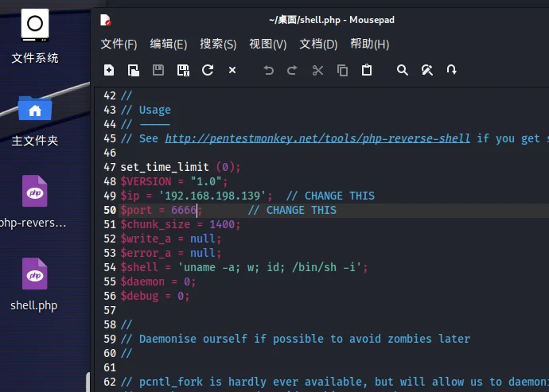549x392 pixels.
Task: Click the new-from-template toolbar icon
Action: point(134,70)
